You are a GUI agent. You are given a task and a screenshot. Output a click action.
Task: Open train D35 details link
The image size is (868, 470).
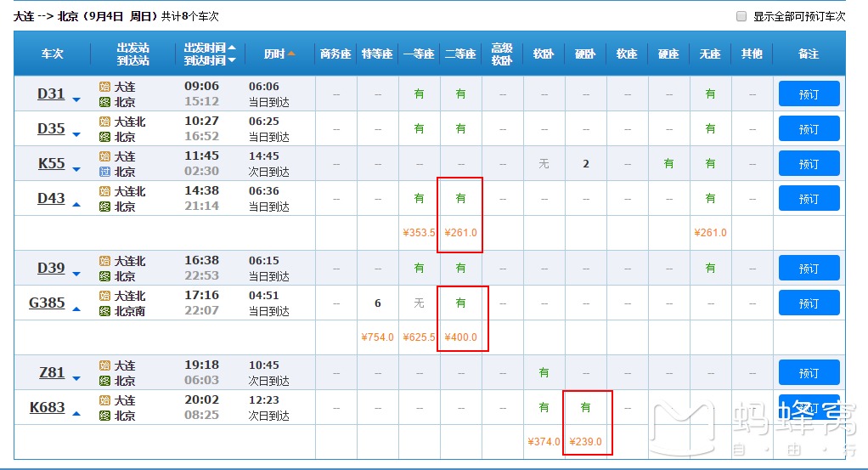51,128
